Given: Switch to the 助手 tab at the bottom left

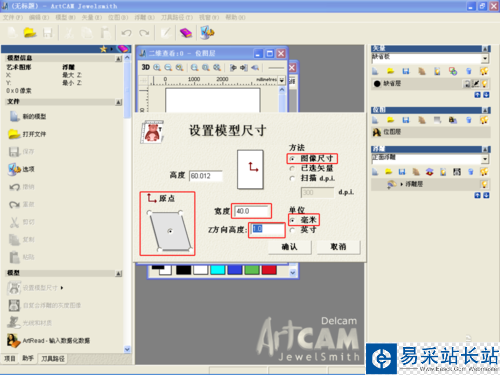Looking at the screenshot, I should point(28,358).
